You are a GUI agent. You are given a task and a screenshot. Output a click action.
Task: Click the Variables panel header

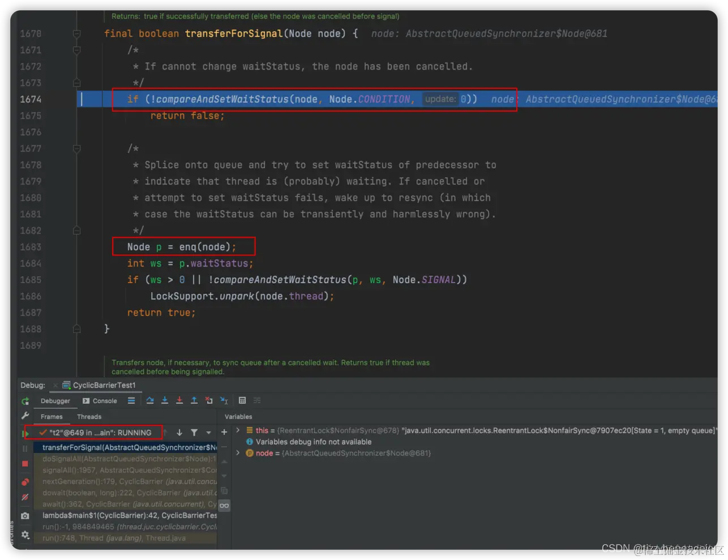(238, 417)
